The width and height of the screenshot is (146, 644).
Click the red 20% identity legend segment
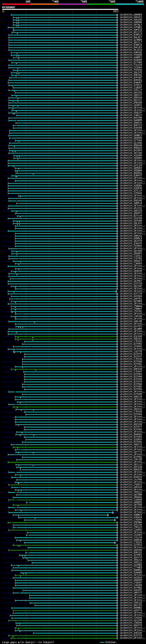[x=16, y=4]
